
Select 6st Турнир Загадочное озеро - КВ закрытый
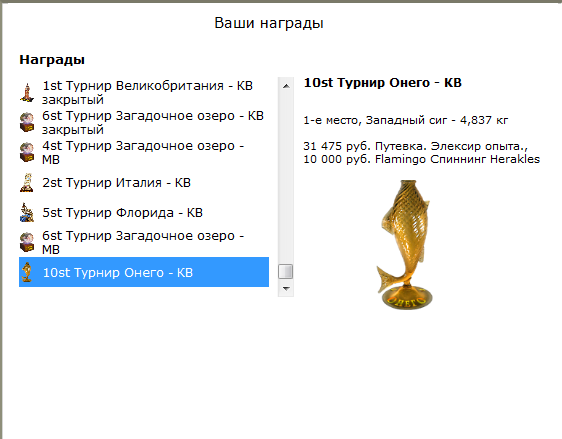point(144,122)
